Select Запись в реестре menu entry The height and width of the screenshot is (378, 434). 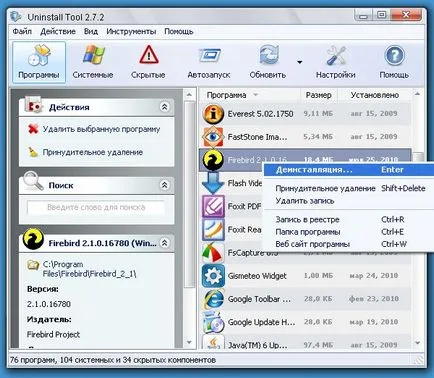349,219
